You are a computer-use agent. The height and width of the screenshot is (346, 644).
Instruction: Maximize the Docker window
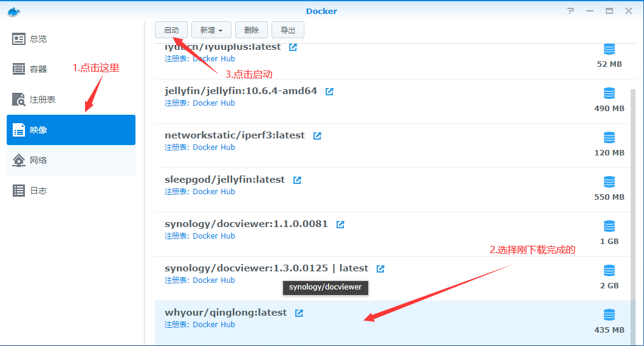tap(609, 11)
